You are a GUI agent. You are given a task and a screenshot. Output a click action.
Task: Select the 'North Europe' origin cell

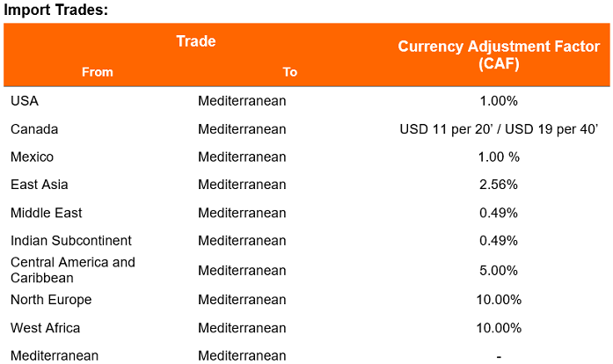pyautogui.click(x=51, y=300)
